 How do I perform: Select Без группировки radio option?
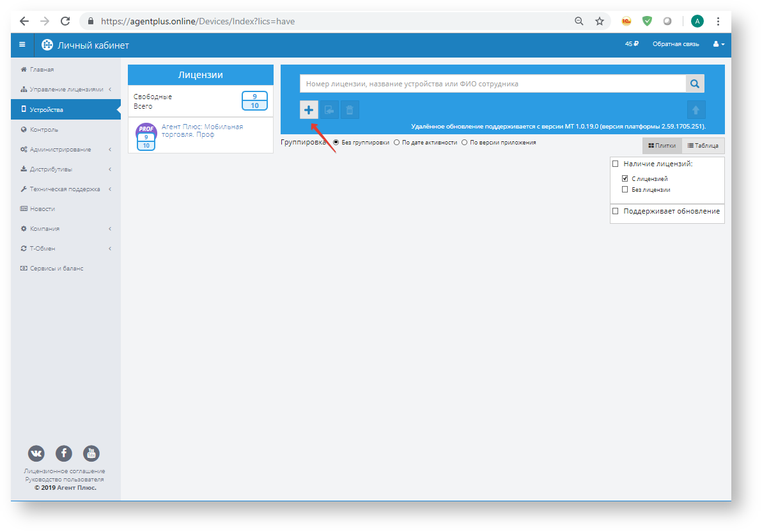(336, 143)
